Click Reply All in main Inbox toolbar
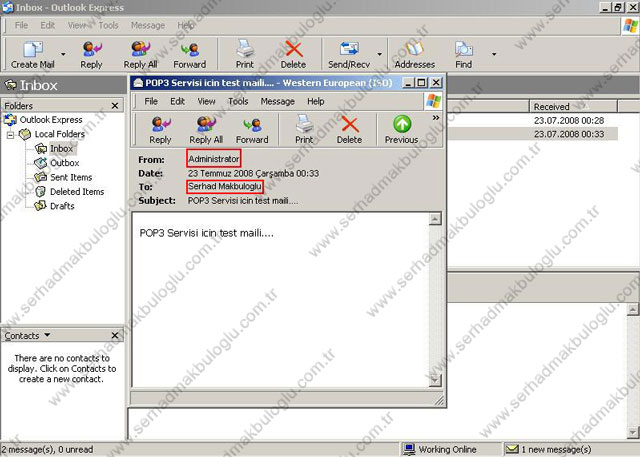The width and height of the screenshot is (640, 457). click(140, 55)
